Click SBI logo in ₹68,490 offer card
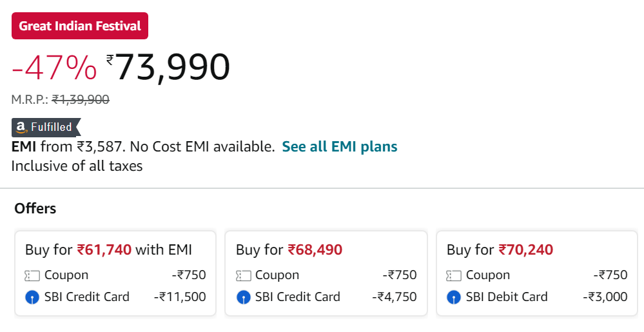 [x=243, y=297]
